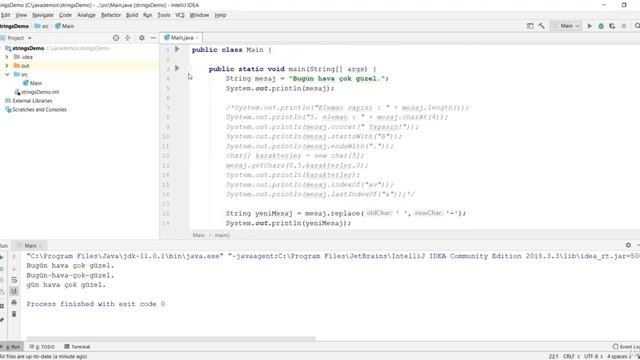Screen dimensions: 640x360
Task: Clear console output with trash icon
Action: pyautogui.click(x=14, y=314)
